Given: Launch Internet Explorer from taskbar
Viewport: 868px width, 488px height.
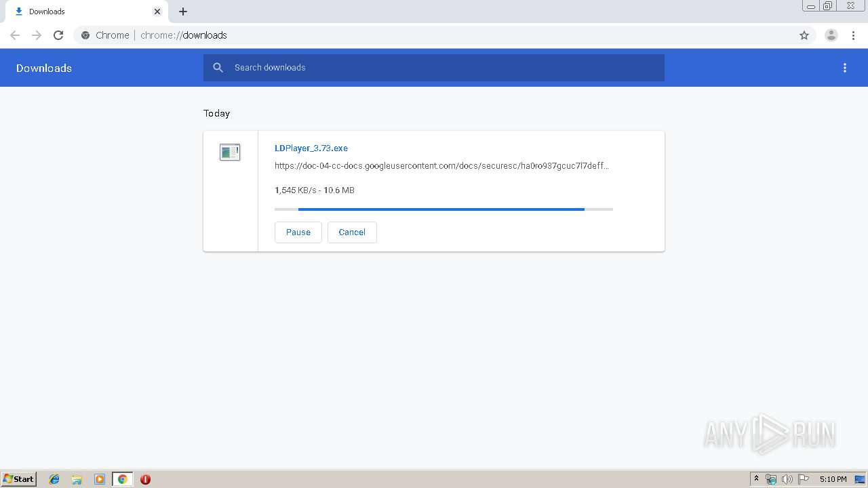Looking at the screenshot, I should (54, 479).
